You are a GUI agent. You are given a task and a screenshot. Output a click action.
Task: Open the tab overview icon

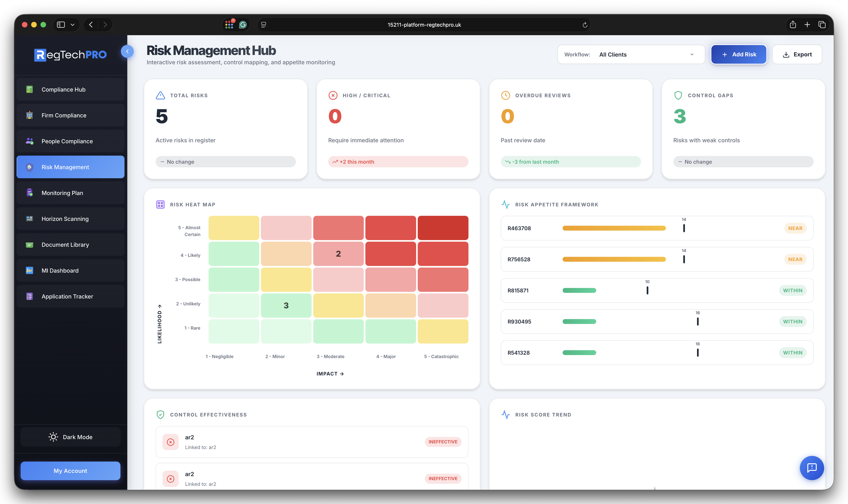pos(822,25)
